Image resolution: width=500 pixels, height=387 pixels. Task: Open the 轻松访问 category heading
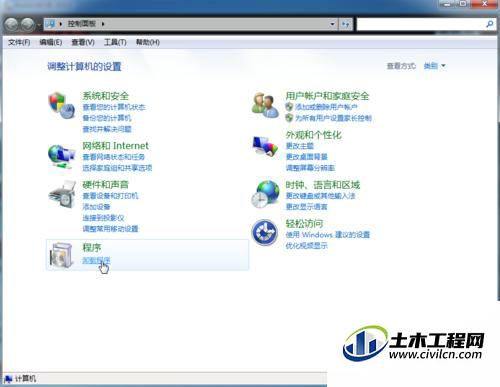click(304, 223)
